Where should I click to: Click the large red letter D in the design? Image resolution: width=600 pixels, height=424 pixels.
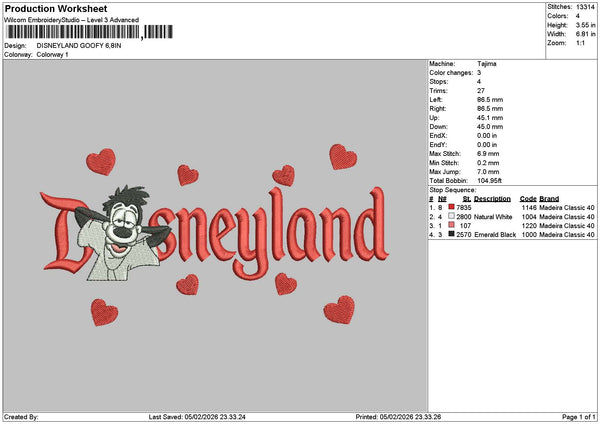65,233
